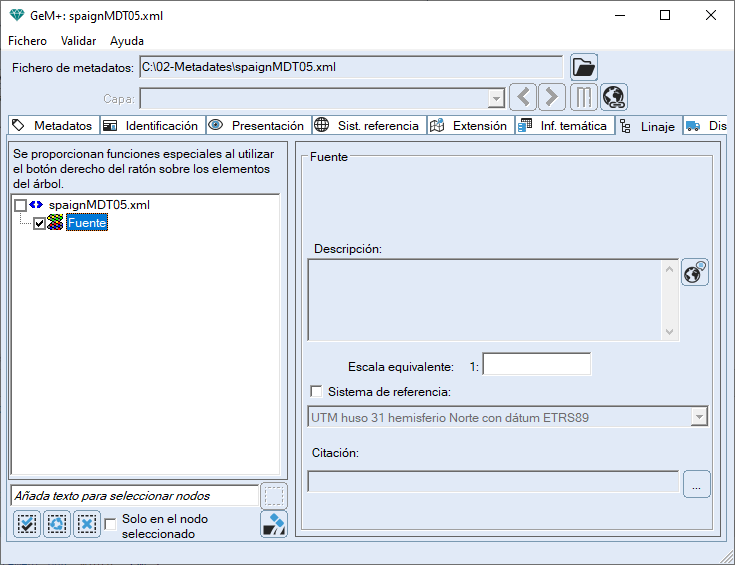Click the deselect all nodes icon
The width and height of the screenshot is (735, 565).
coord(87,523)
